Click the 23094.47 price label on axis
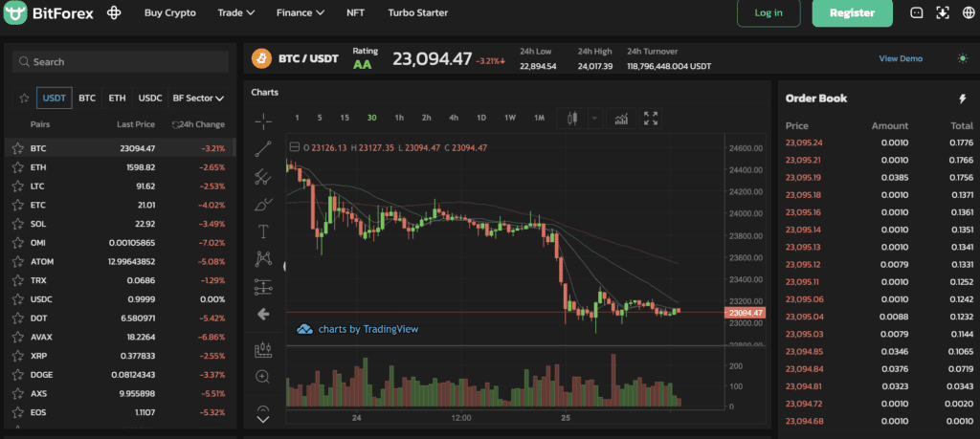Viewport: 980px width, 439px height. pos(745,313)
